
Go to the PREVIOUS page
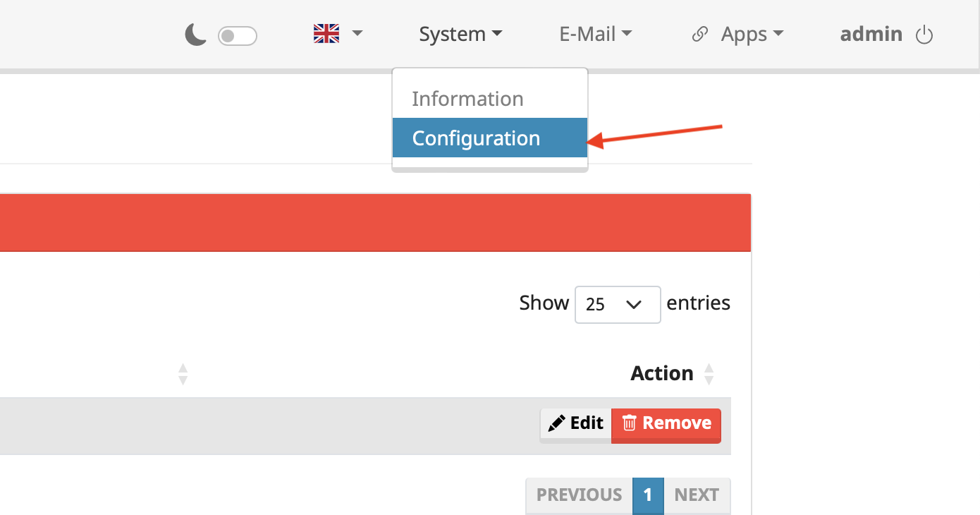[580, 495]
